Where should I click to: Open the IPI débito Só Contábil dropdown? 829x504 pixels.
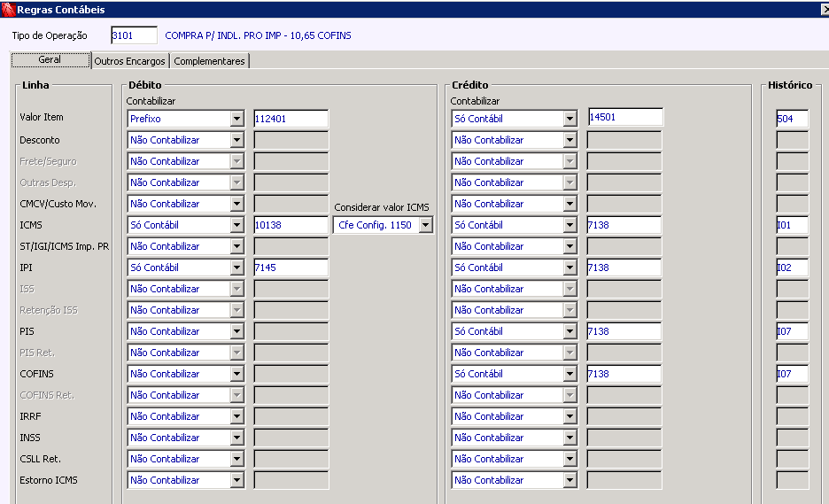tap(185, 268)
